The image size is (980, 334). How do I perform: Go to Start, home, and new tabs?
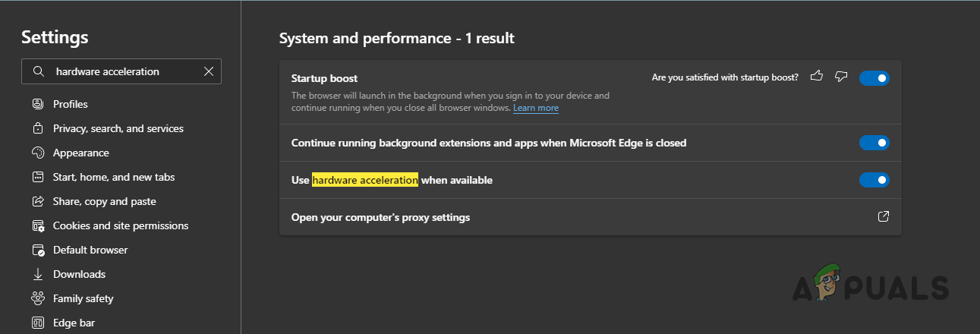click(113, 177)
